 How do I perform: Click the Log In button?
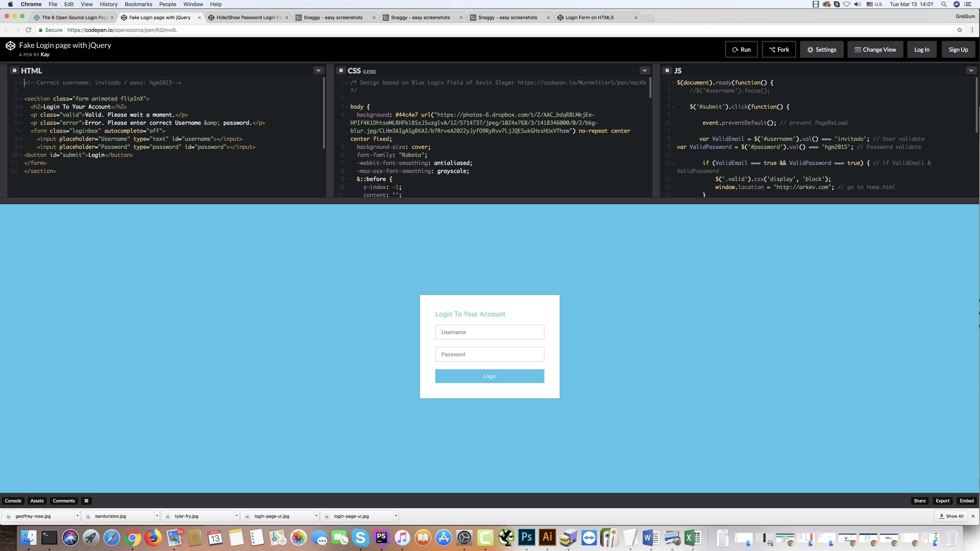(x=922, y=49)
